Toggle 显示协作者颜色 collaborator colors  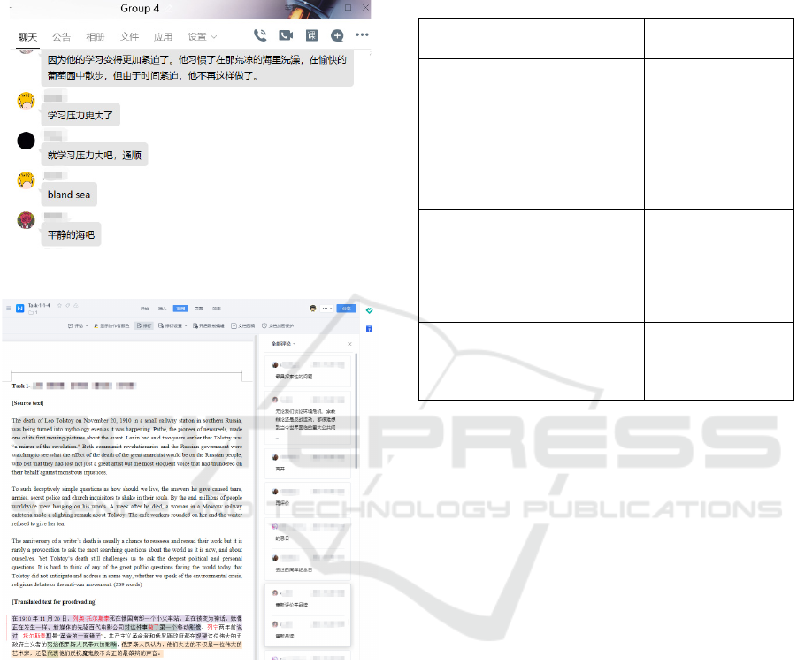pyautogui.click(x=111, y=325)
